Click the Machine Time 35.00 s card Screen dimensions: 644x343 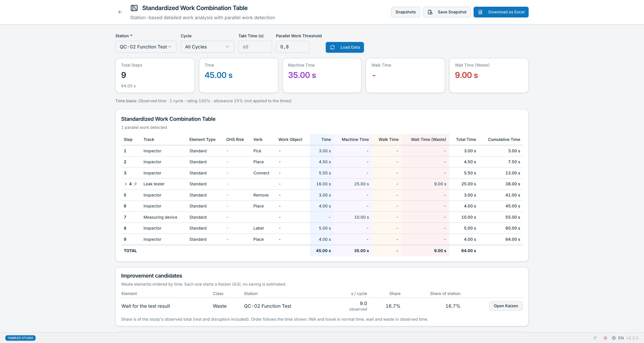coord(322,75)
